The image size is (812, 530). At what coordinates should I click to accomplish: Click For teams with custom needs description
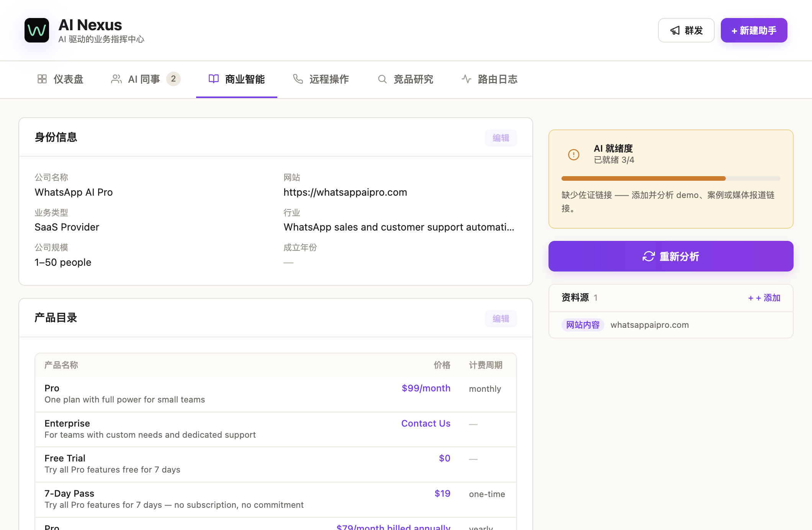(x=150, y=435)
